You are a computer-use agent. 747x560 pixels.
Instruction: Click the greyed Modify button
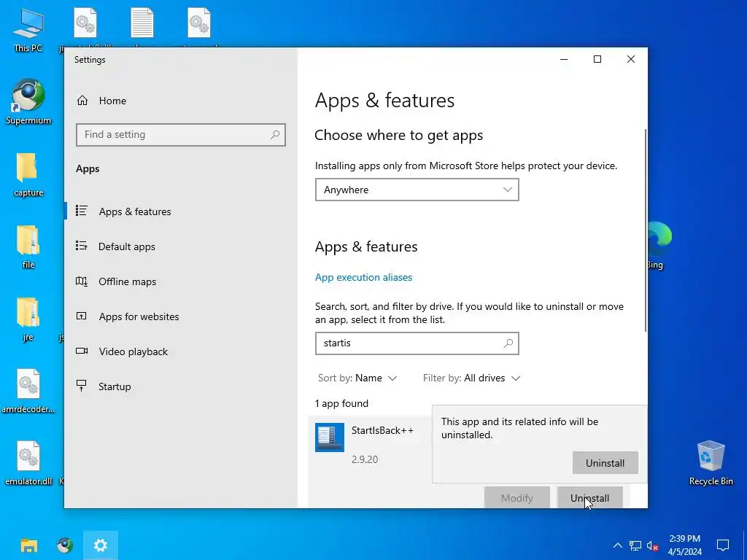[x=517, y=497]
